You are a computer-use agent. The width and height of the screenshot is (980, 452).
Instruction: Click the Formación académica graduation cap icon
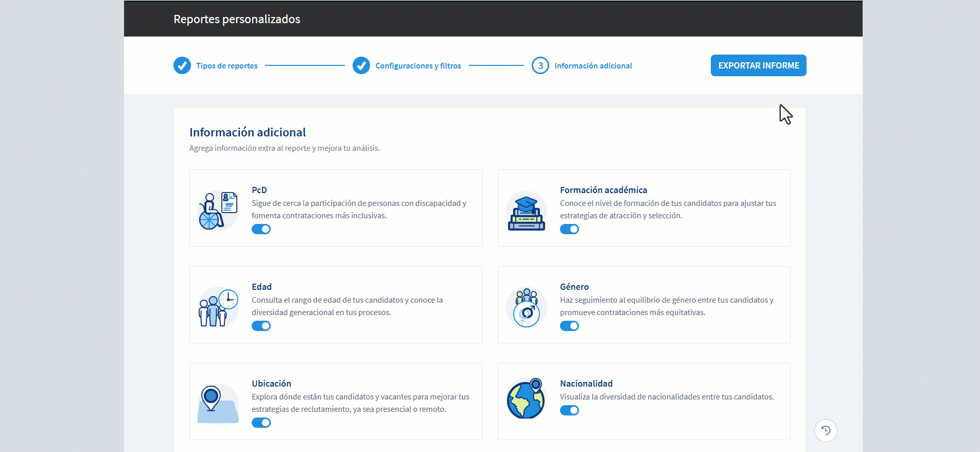point(527,211)
